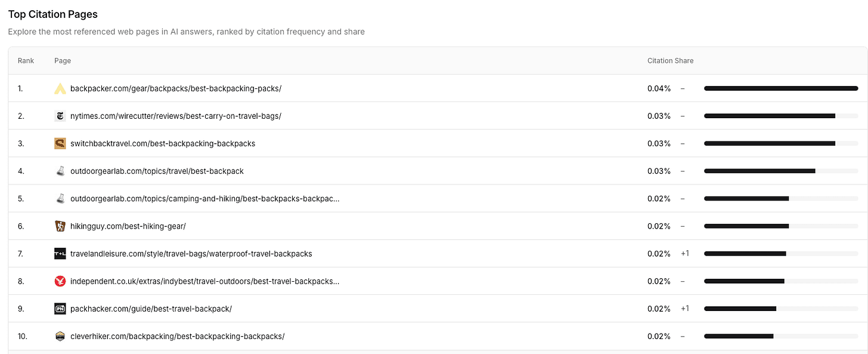Sort by the Citation Share column header

tap(670, 60)
